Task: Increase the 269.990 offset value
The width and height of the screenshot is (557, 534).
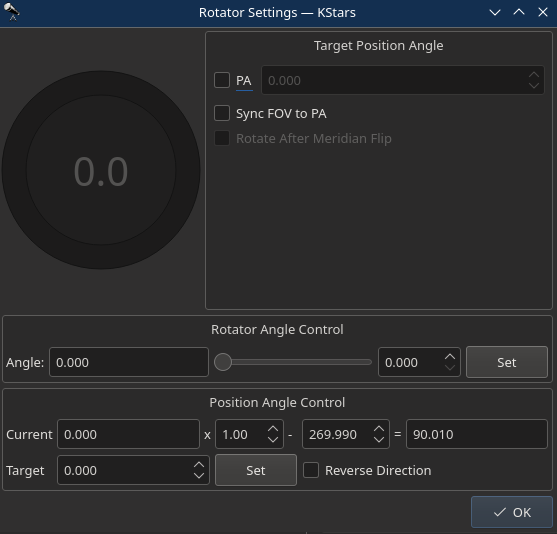Action: pyautogui.click(x=379, y=429)
